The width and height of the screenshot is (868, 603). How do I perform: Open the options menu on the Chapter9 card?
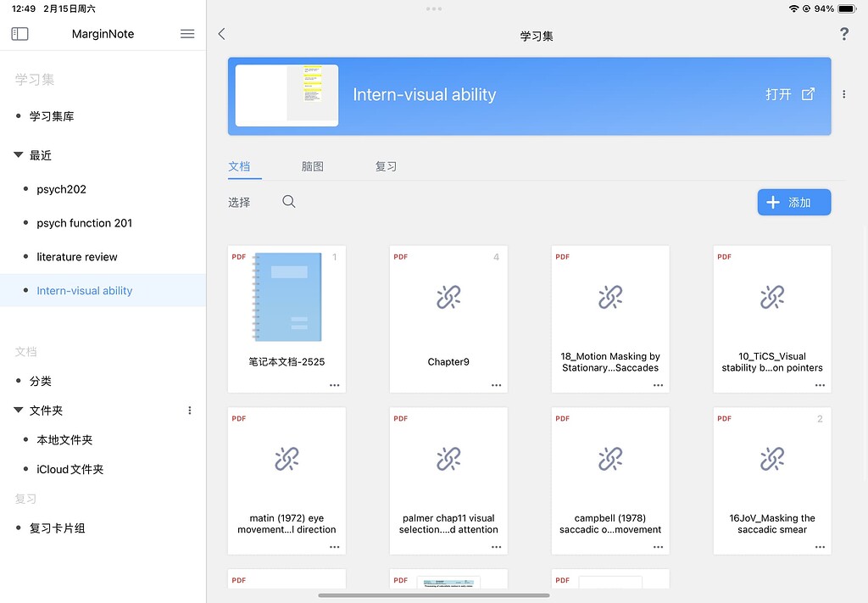(496, 384)
